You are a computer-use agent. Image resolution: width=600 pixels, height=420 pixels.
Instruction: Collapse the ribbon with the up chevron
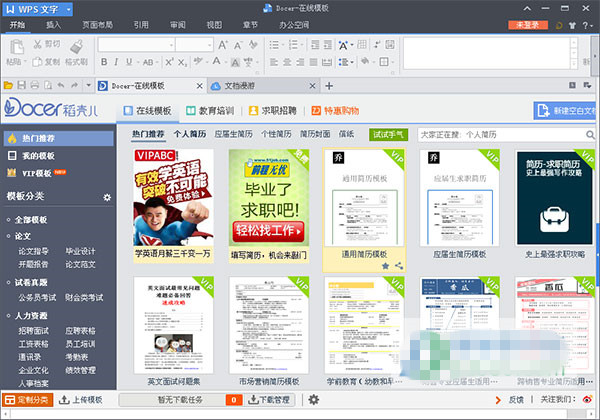point(527,8)
